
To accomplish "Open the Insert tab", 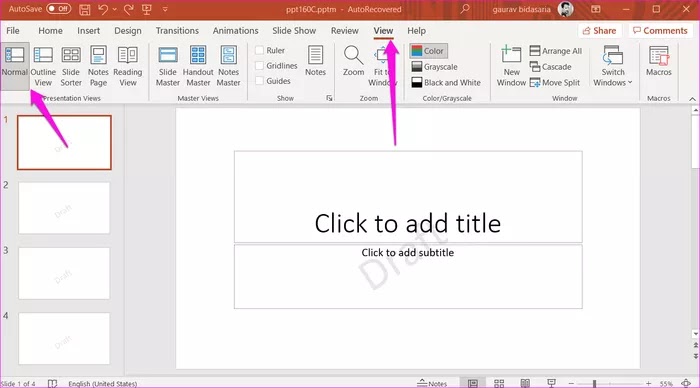I will [x=88, y=31].
